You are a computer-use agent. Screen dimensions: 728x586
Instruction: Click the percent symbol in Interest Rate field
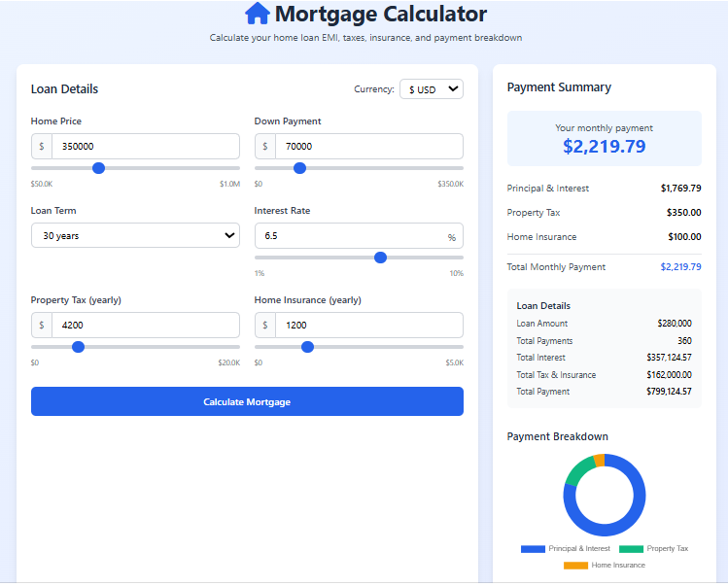[x=451, y=237]
